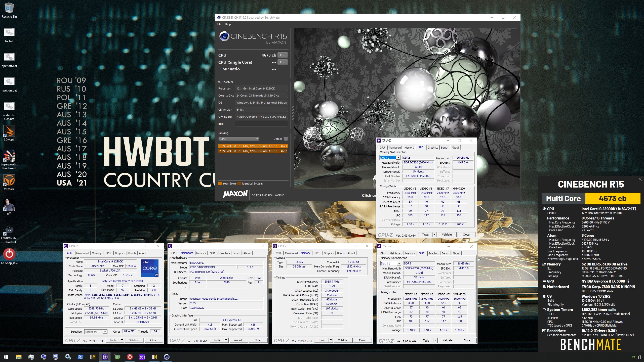Expand Tools arrow in CPU-Z Mainboard window
The image size is (644, 362).
pos(226,340)
